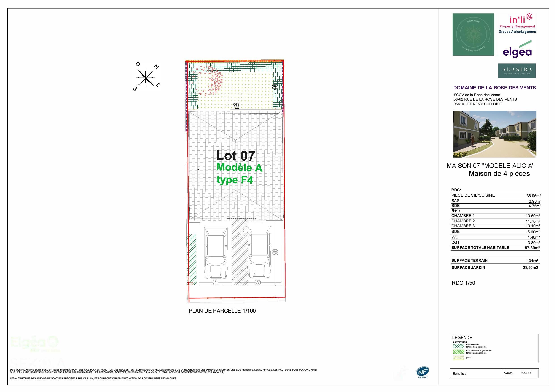The image size is (555, 392).
Task: Click the gazon legend swatch
Action: 459,358
